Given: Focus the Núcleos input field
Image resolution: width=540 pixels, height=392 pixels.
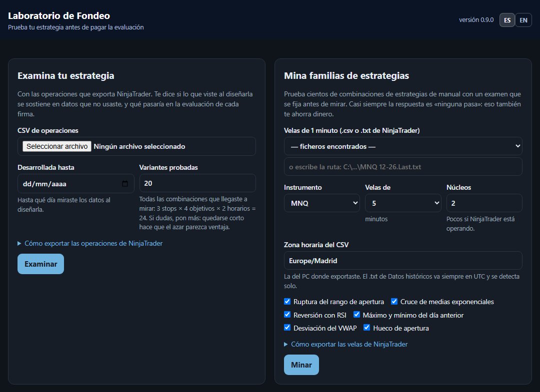Looking at the screenshot, I should tap(484, 203).
